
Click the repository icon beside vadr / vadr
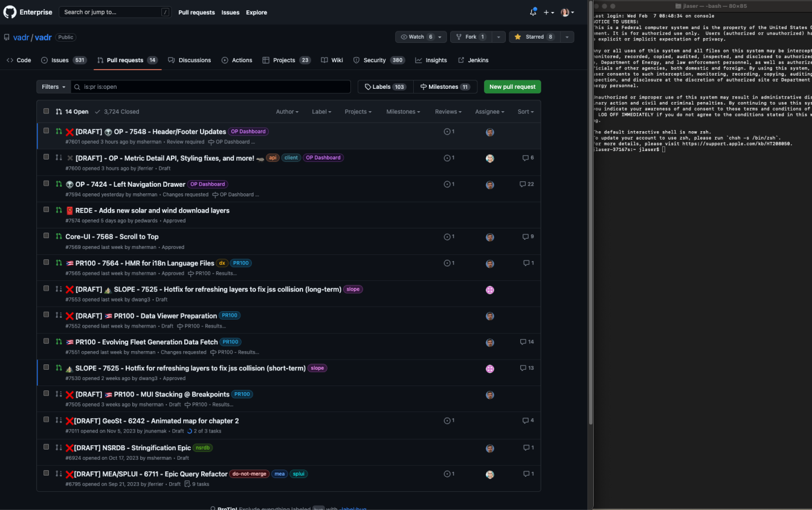[7, 37]
